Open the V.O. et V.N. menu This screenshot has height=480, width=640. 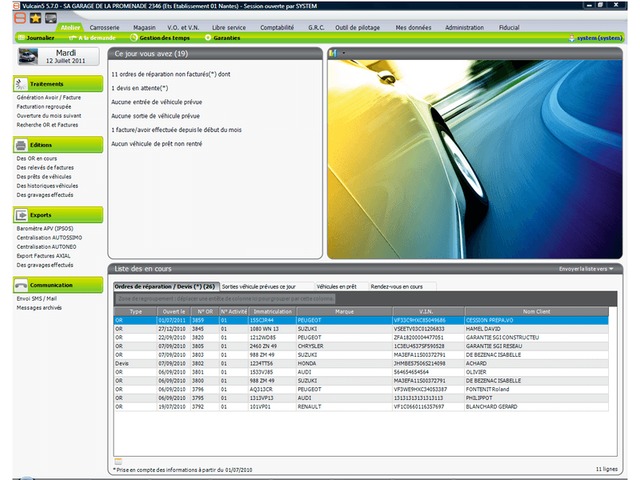point(183,27)
